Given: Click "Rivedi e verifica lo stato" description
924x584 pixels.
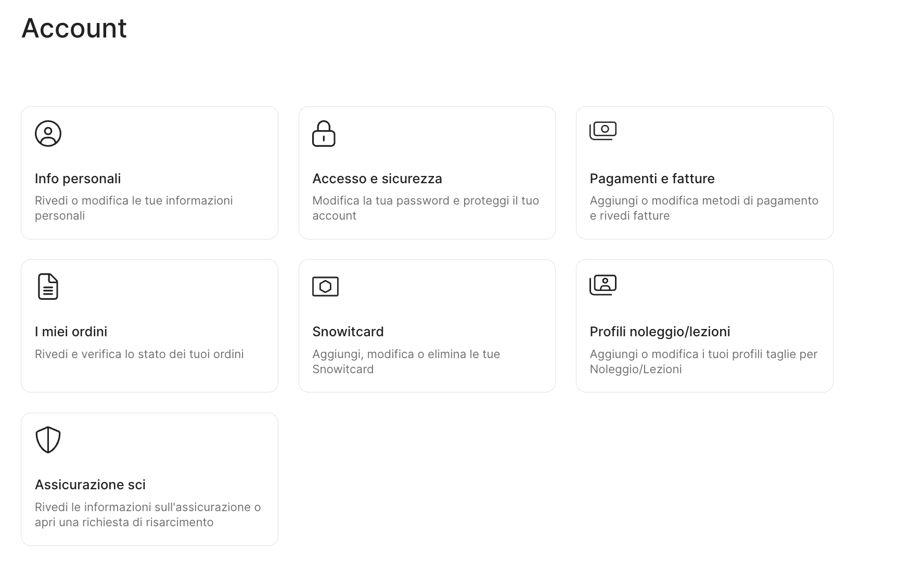Looking at the screenshot, I should pyautogui.click(x=139, y=354).
